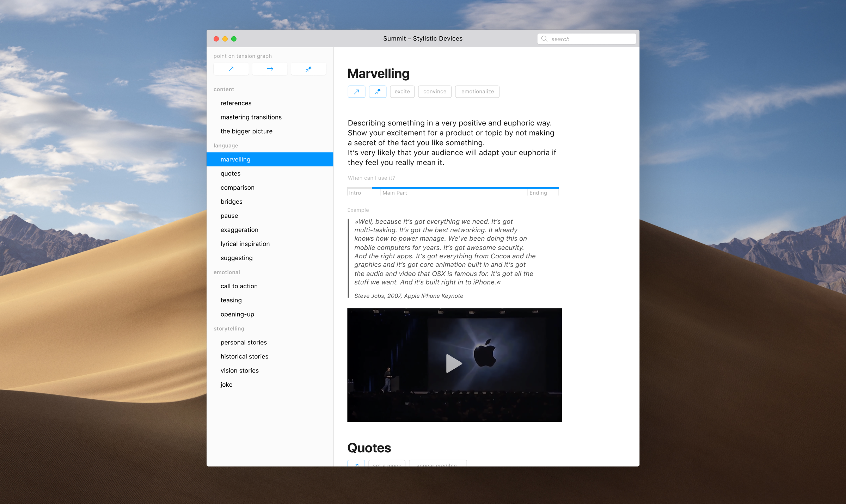Open joke entry
Image resolution: width=846 pixels, height=504 pixels.
[x=270, y=385]
